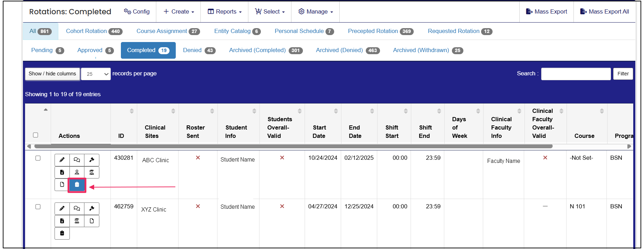Click the Excel file icon for rotation 462759
This screenshot has width=644, height=249.
tap(62, 221)
